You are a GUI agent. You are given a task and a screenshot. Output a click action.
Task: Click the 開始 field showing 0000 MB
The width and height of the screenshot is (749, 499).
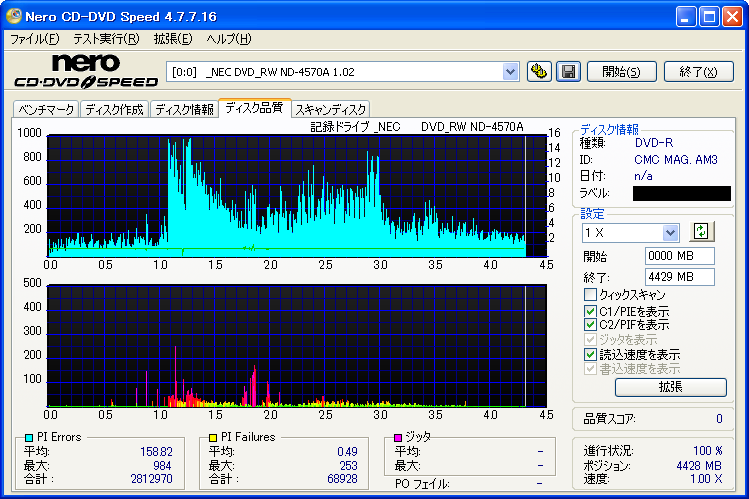pos(679,256)
